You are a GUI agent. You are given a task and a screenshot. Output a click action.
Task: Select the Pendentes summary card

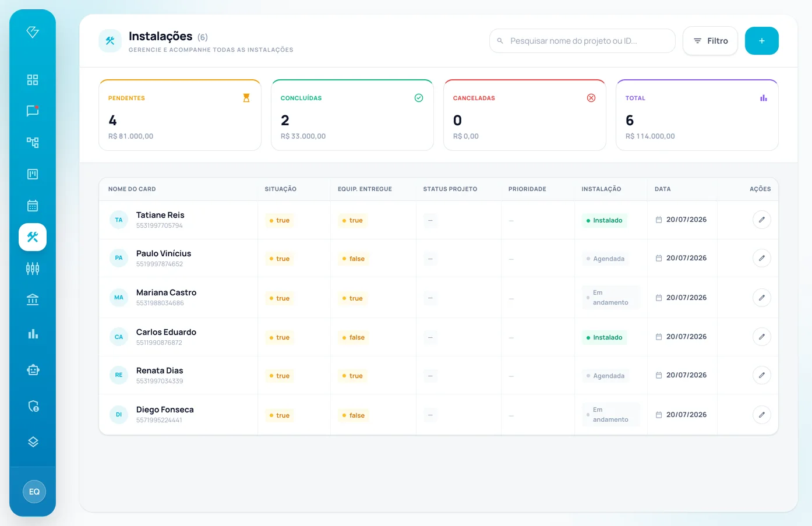(x=180, y=115)
